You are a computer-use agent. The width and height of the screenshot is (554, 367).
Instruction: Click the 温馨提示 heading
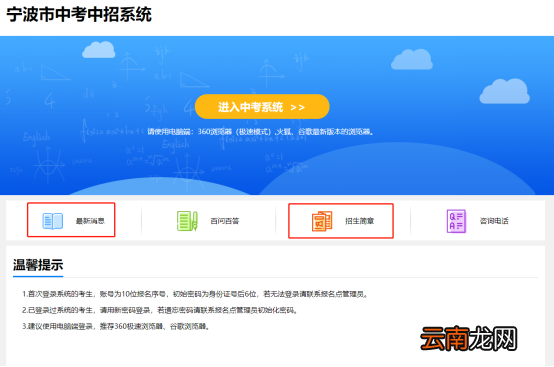[x=38, y=265]
